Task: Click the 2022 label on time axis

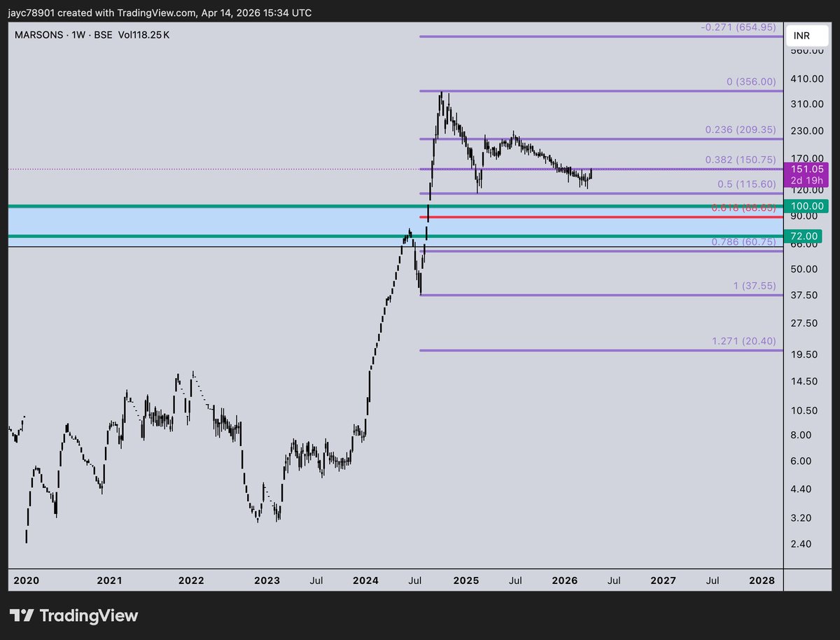Action: click(x=191, y=580)
